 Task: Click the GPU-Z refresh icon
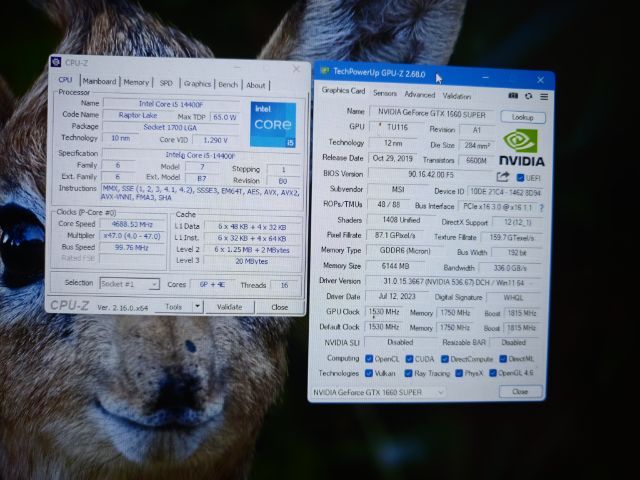527,96
